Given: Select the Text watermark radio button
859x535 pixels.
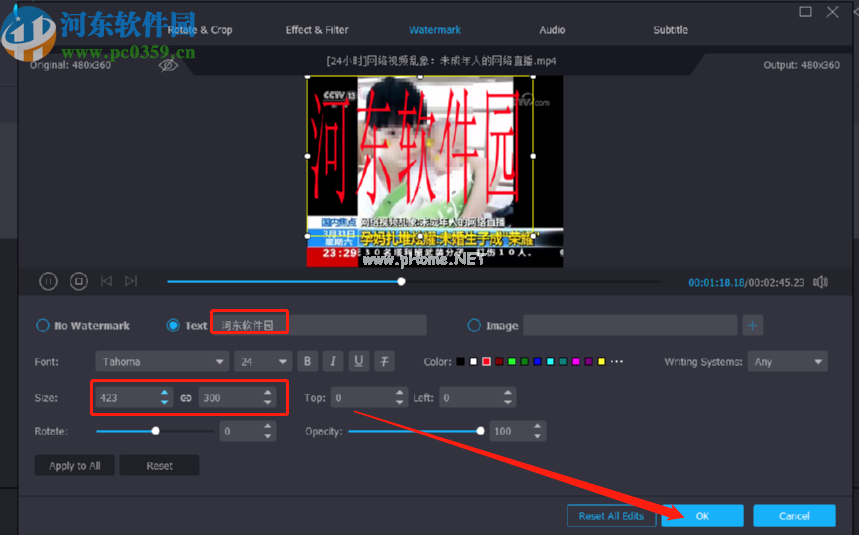Looking at the screenshot, I should (173, 325).
